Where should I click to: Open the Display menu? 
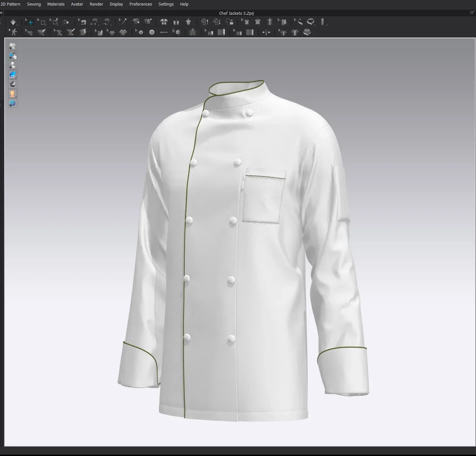(x=116, y=4)
